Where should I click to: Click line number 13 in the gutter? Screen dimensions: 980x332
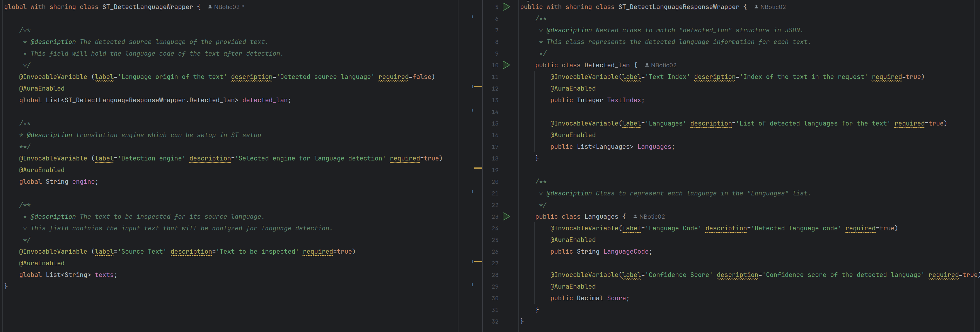pyautogui.click(x=495, y=100)
